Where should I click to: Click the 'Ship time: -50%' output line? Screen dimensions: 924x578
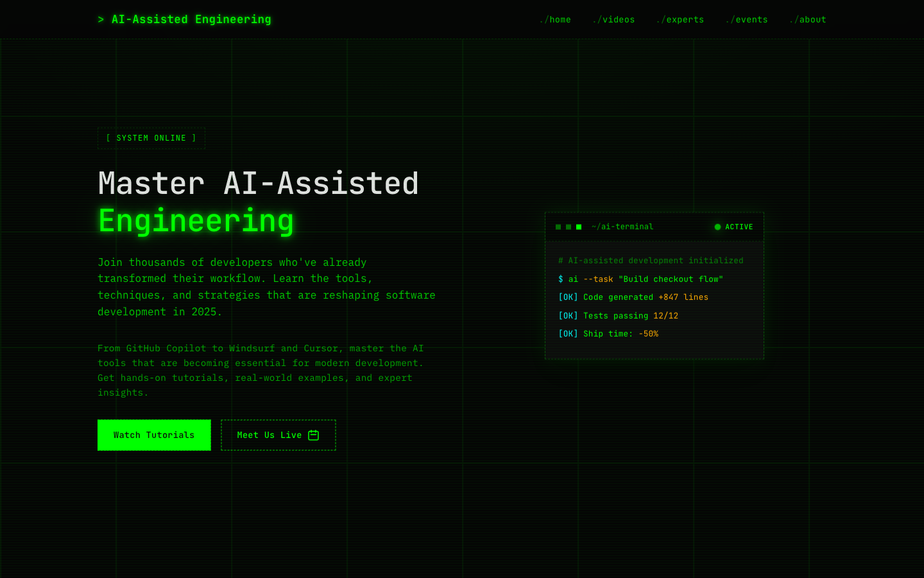click(608, 334)
